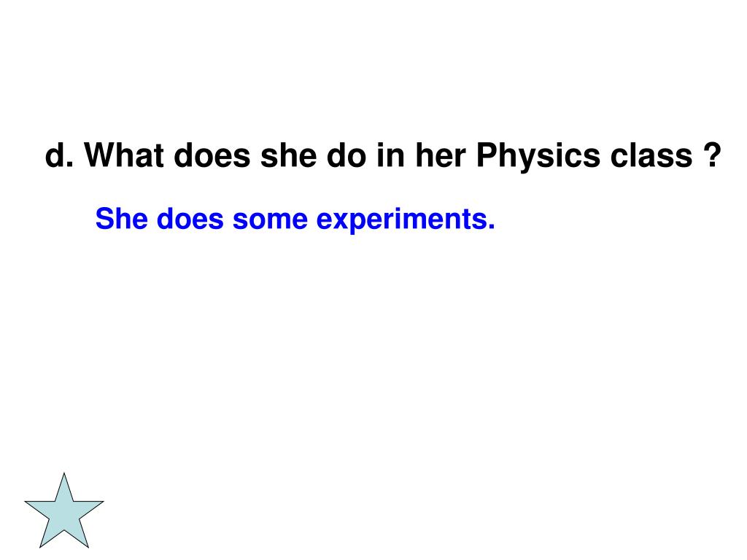
Task: Click the word 'do' in the question
Action: pos(347,155)
